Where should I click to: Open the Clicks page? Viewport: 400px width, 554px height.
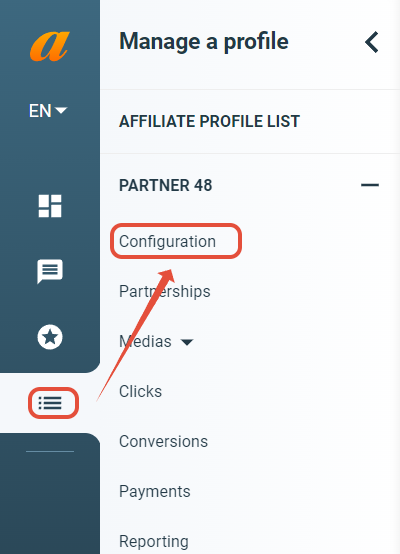point(140,391)
